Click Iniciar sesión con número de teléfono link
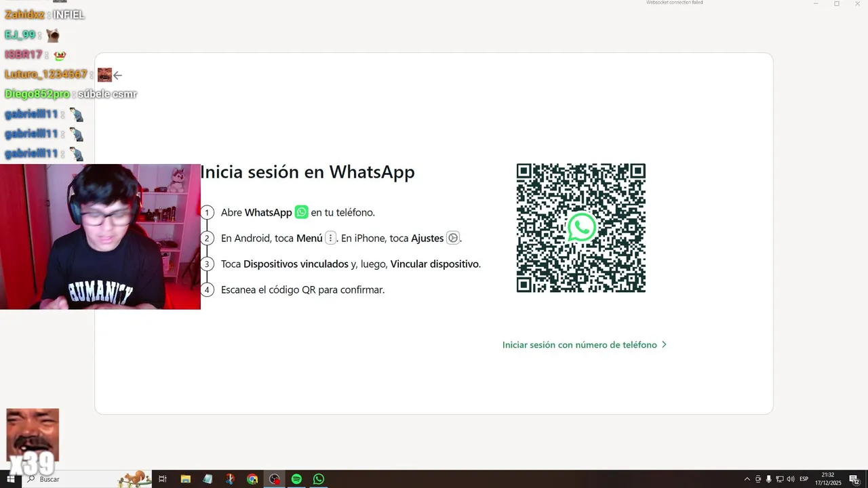The width and height of the screenshot is (868, 488). coord(585,344)
